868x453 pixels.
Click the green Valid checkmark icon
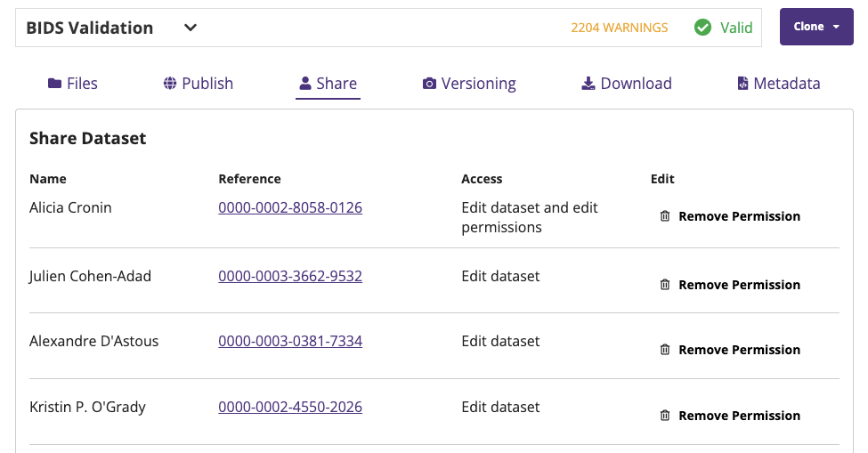click(x=702, y=27)
